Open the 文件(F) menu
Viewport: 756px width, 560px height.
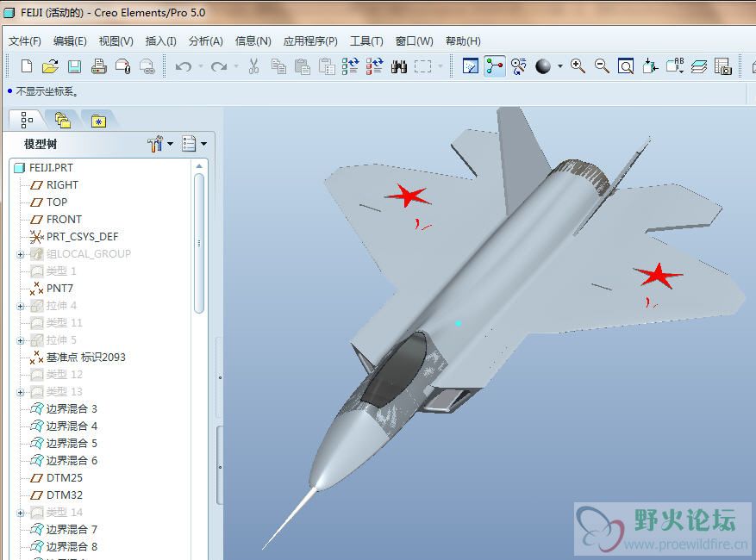coord(25,41)
